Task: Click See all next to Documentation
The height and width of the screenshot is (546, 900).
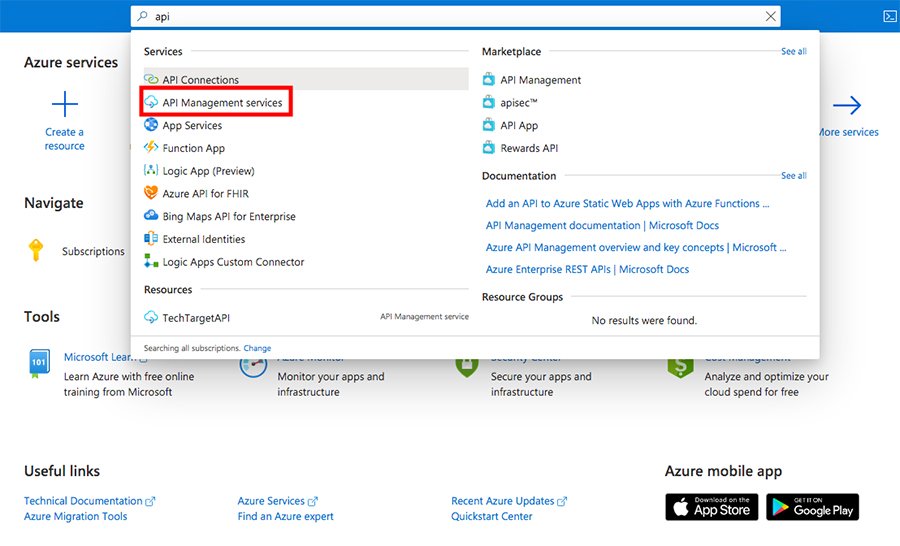Action: coord(793,176)
